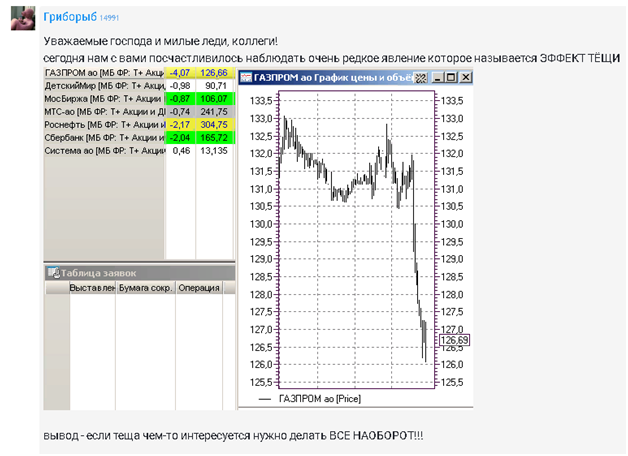The image size is (628, 456).
Task: Click the ДетскийМир price cell 90,71
Action: click(x=214, y=86)
